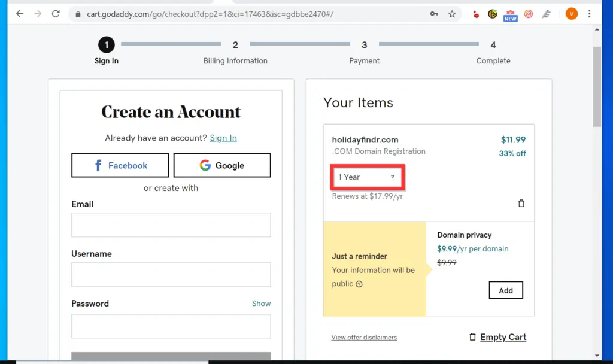This screenshot has width=613, height=364.
Task: Reload the checkout page
Action: (x=56, y=14)
